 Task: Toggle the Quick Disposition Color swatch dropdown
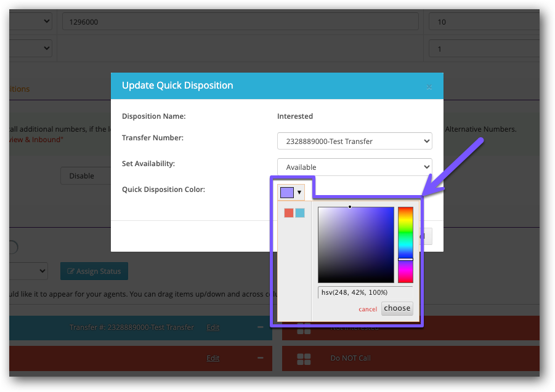pyautogui.click(x=291, y=192)
